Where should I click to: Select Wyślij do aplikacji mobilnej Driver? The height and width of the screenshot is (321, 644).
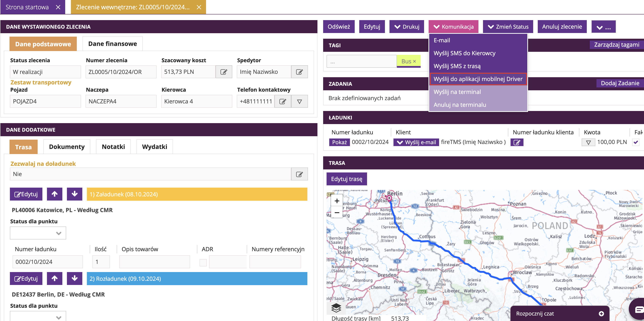[x=478, y=79]
